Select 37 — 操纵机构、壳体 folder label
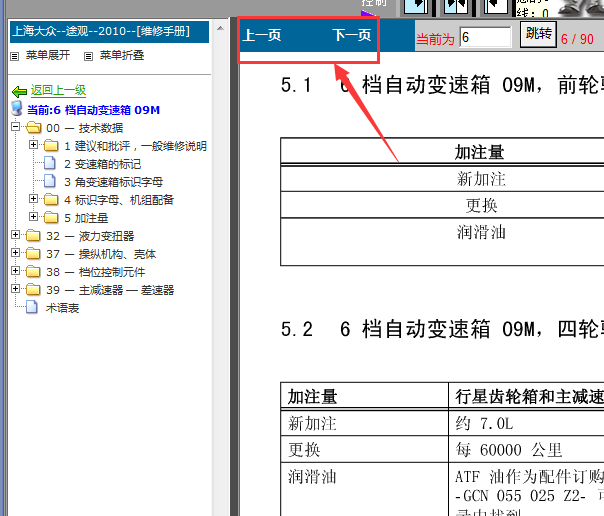 (x=101, y=254)
